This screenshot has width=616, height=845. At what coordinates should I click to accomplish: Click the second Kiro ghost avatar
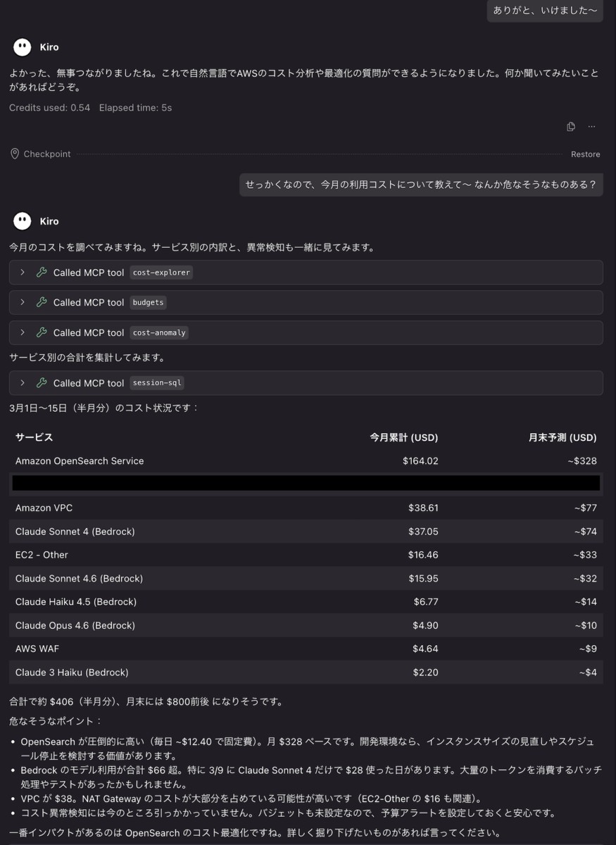pos(23,221)
